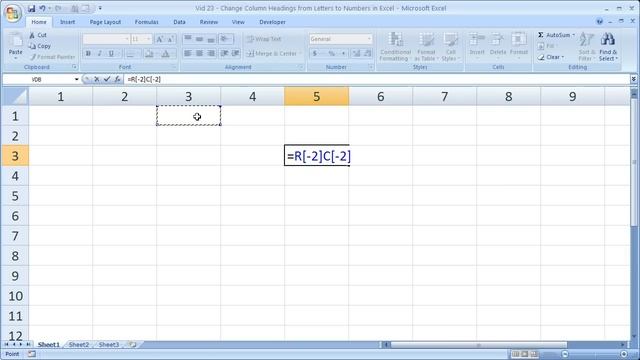Open Format as Table gallery
Screen dimensions: 640x360
click(426, 47)
